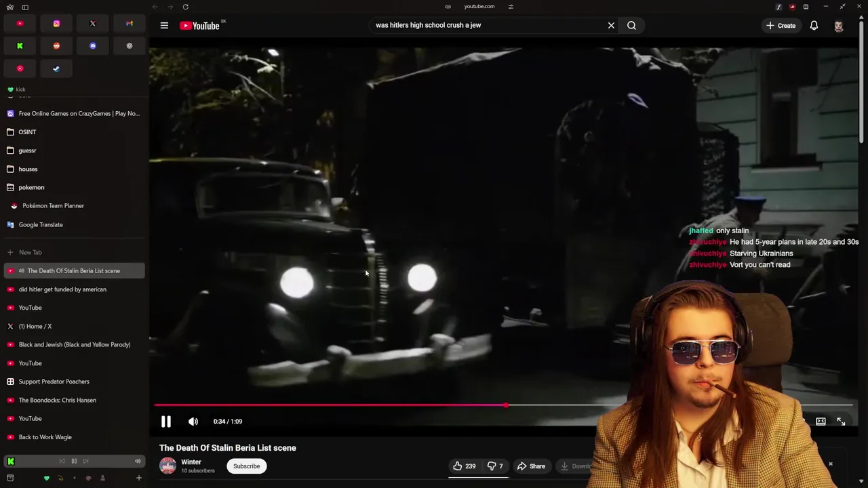This screenshot has height=488, width=868.
Task: Open the pinned Steam essential tile
Action: pos(56,68)
